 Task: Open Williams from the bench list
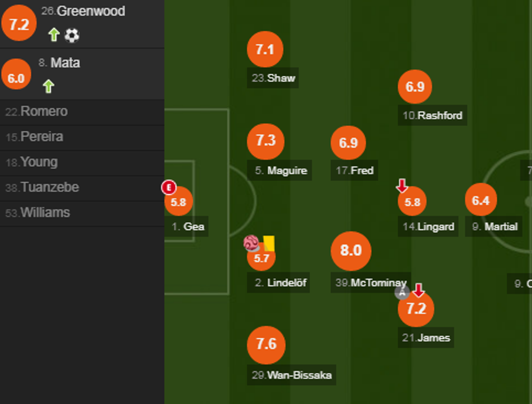(45, 213)
